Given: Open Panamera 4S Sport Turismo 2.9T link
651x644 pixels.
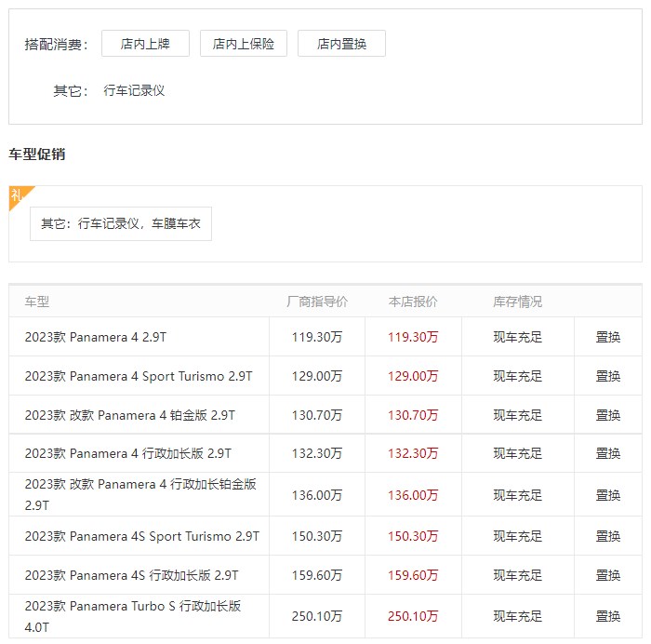Looking at the screenshot, I should click(x=142, y=536).
